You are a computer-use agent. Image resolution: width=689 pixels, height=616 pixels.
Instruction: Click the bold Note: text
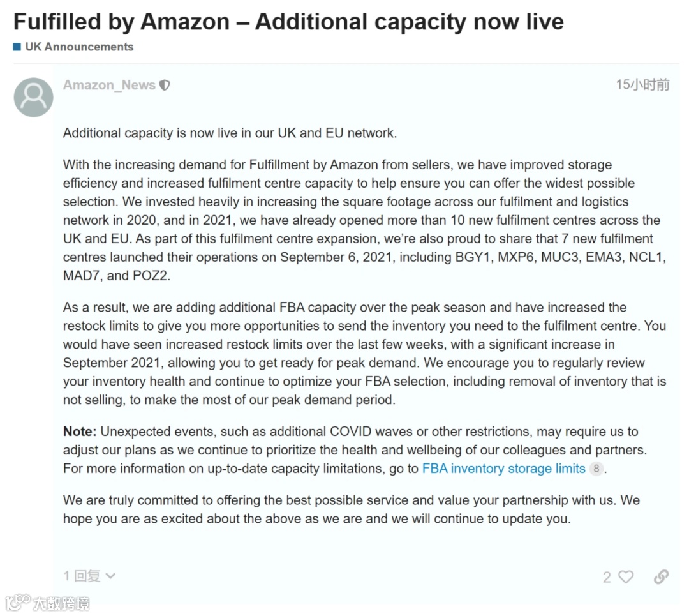tap(79, 432)
